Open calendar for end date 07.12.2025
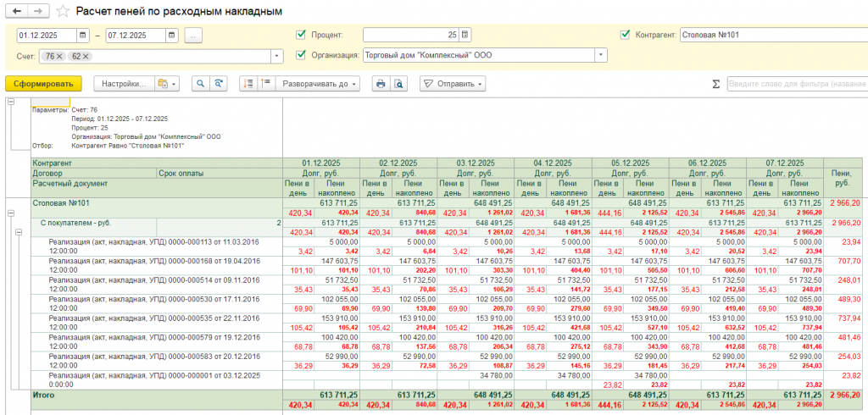The width and height of the screenshot is (868, 415). pos(172,36)
